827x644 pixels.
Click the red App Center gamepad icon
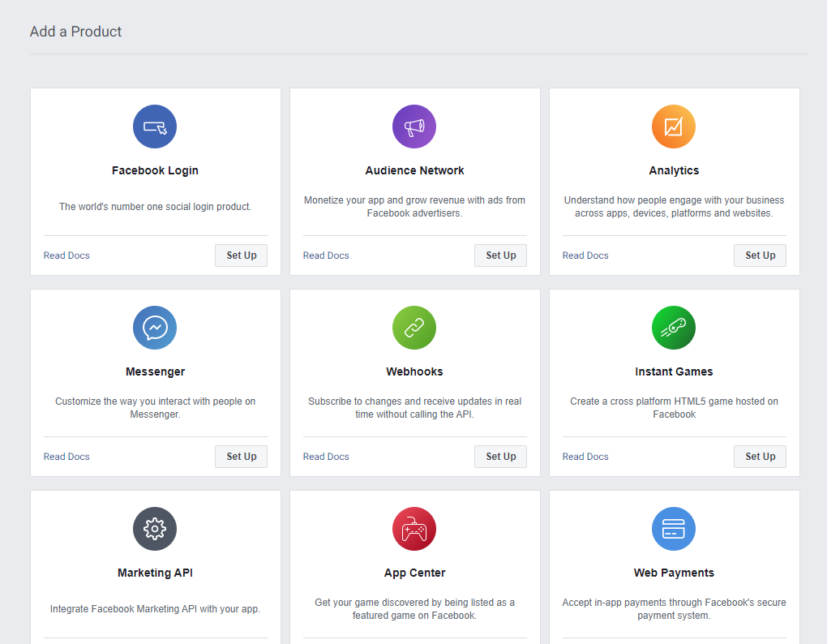414,529
